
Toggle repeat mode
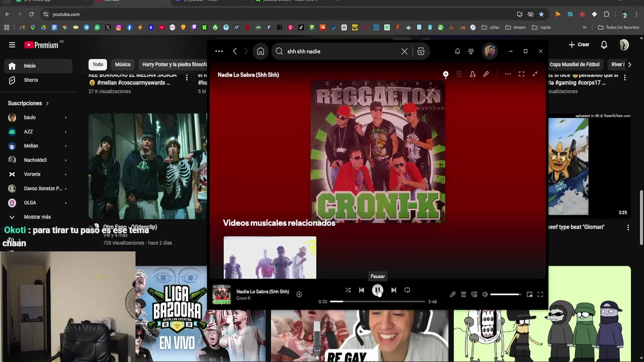tap(407, 290)
